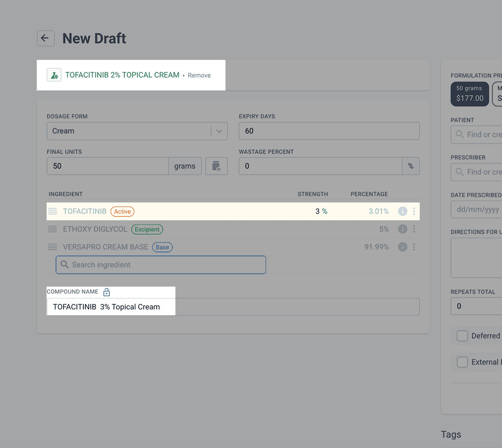Click the formulation flask icon beside TOFACITINIB 2%
Viewport: 502px width, 448px height.
[54, 75]
